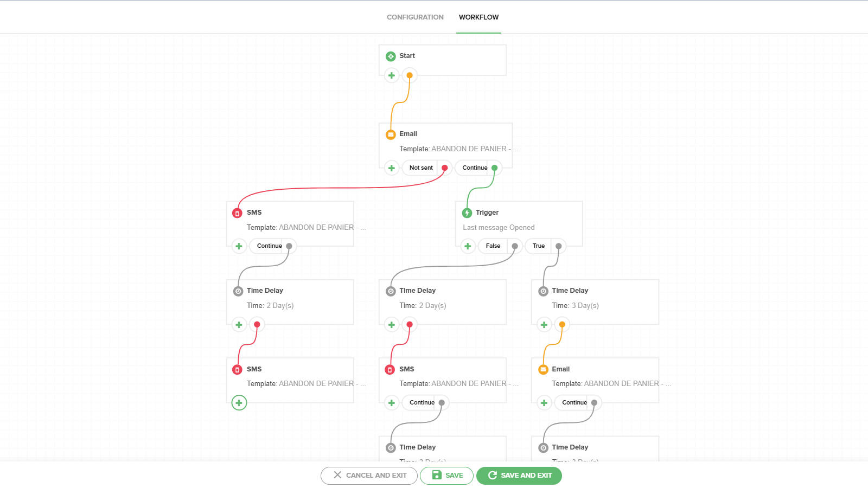Viewport: 868px width, 488px height.
Task: Select the True branch of the Trigger
Action: click(539, 246)
